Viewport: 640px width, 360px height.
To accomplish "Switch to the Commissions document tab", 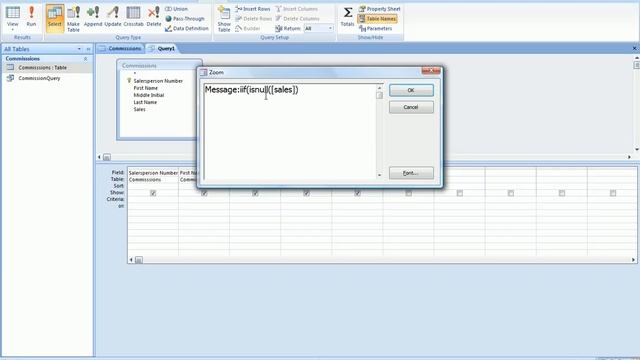I will click(120, 49).
